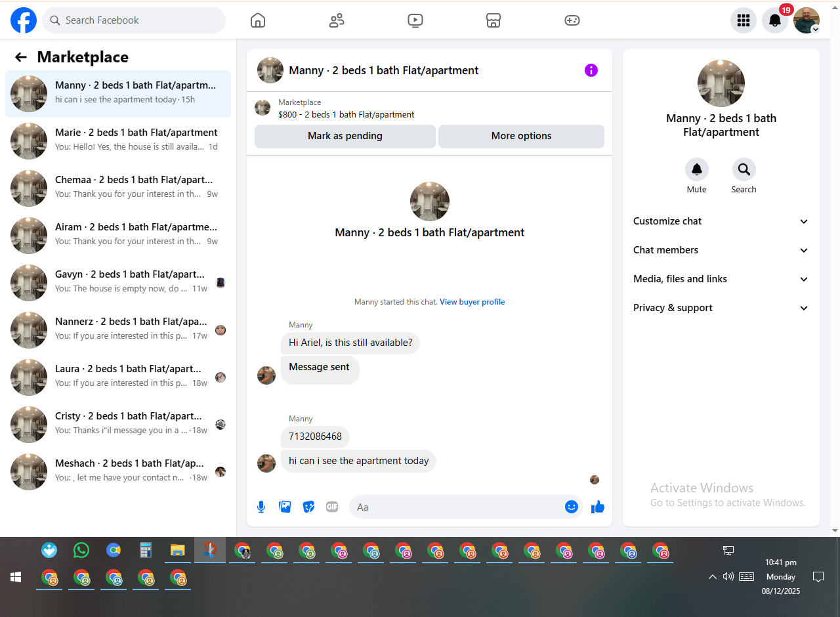The width and height of the screenshot is (840, 617).
Task: Click the Facebook logo
Action: coord(24,20)
